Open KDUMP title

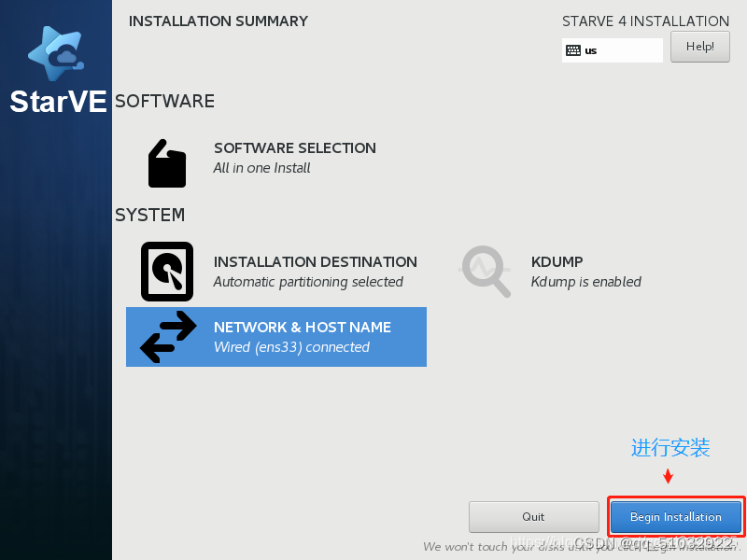tap(557, 262)
